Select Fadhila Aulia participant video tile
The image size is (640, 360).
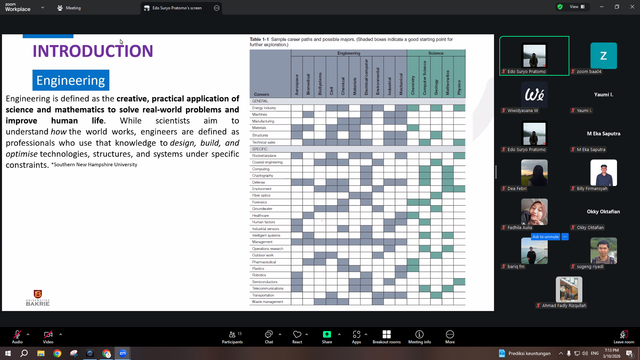click(534, 212)
